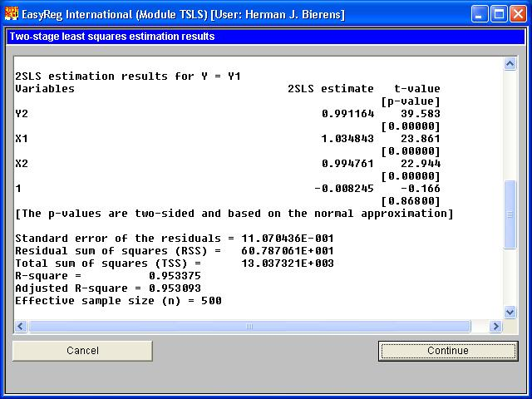532x399 pixels.
Task: Click the Continue button
Action: tap(448, 351)
